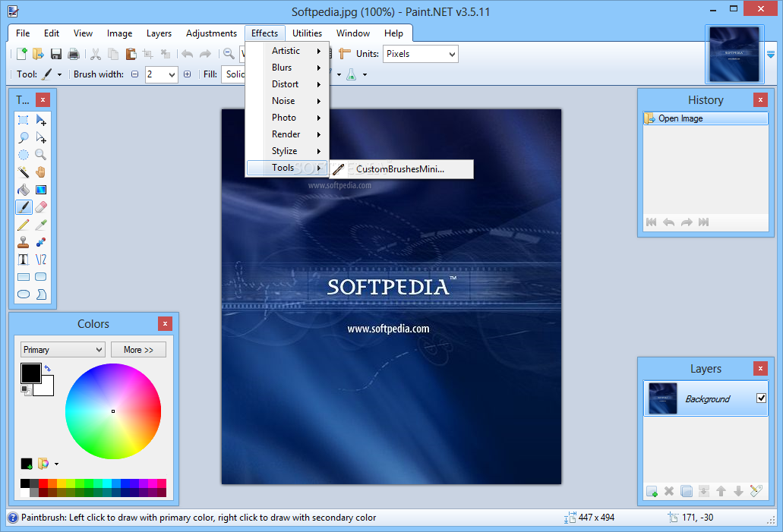Close the Layers panel
Screen dimensions: 783x532
[760, 369]
